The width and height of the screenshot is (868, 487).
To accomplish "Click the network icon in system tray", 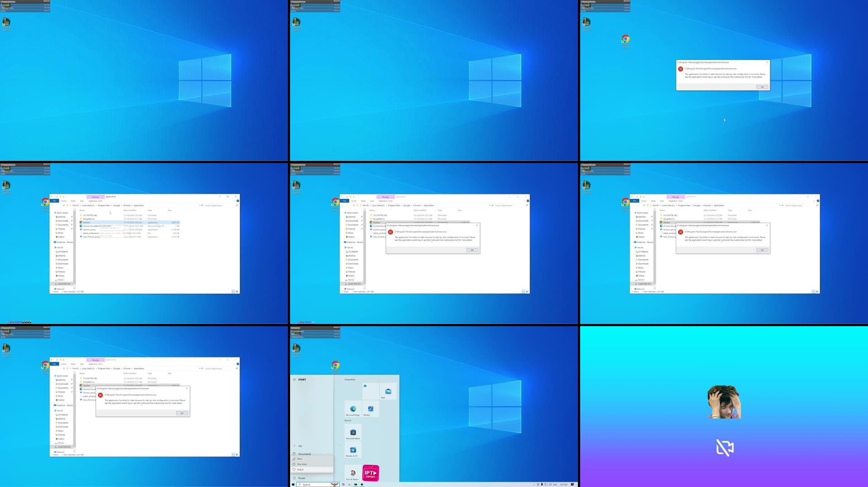I will coord(545,484).
